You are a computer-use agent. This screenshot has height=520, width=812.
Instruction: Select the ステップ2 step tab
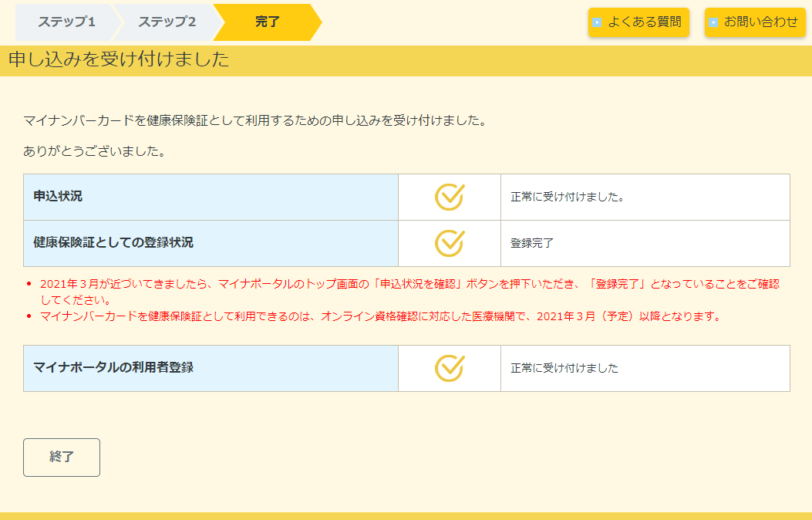pos(167,22)
